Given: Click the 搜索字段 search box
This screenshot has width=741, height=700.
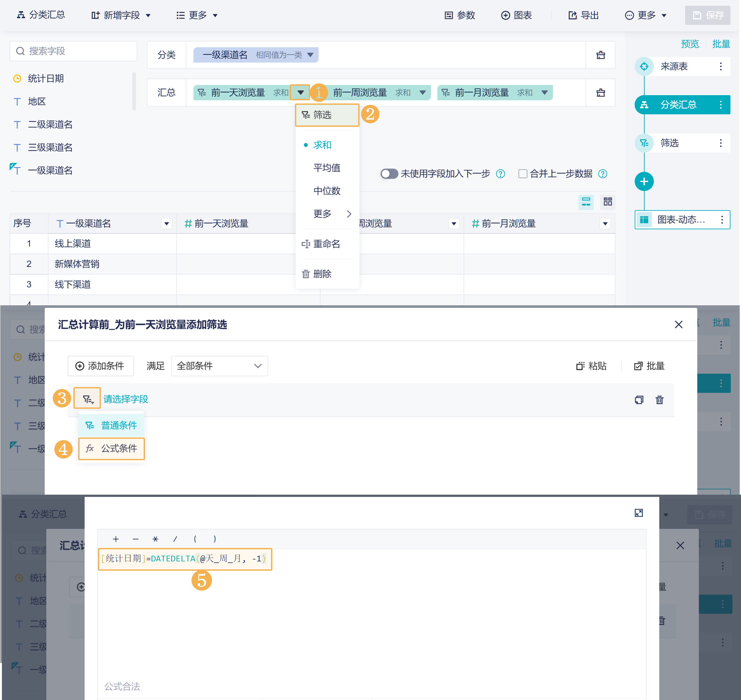Looking at the screenshot, I should click(73, 51).
